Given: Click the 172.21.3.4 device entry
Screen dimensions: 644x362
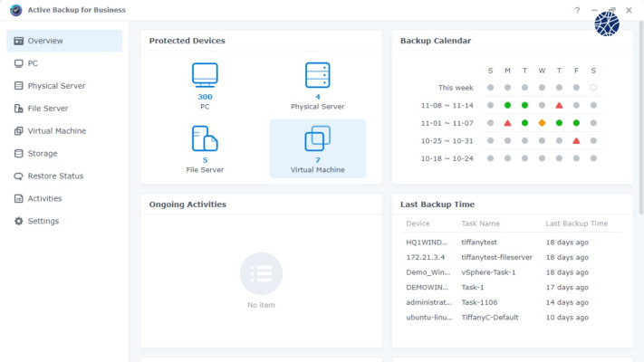Looking at the screenshot, I should point(426,257).
